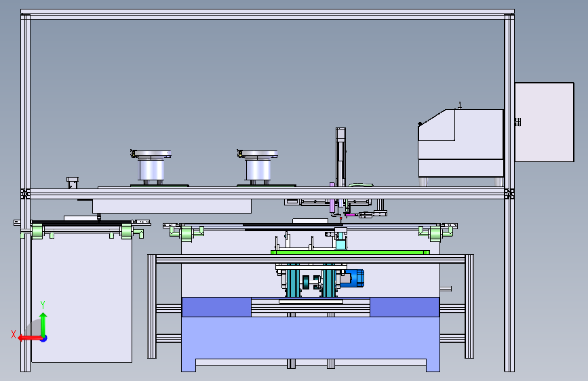The width and height of the screenshot is (588, 381).
Task: Select the dark blue block left of the base slot
Action: click(216, 307)
